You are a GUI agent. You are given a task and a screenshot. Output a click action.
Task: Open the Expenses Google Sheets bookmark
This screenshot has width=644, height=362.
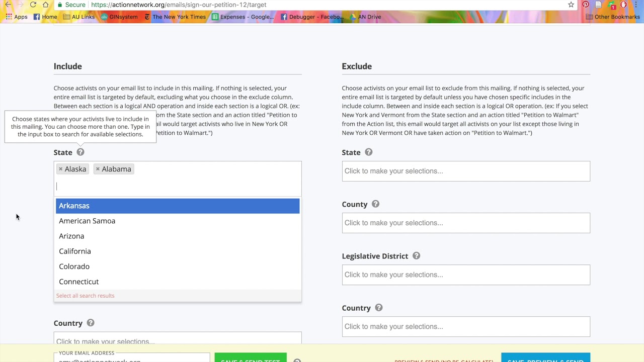(x=243, y=17)
